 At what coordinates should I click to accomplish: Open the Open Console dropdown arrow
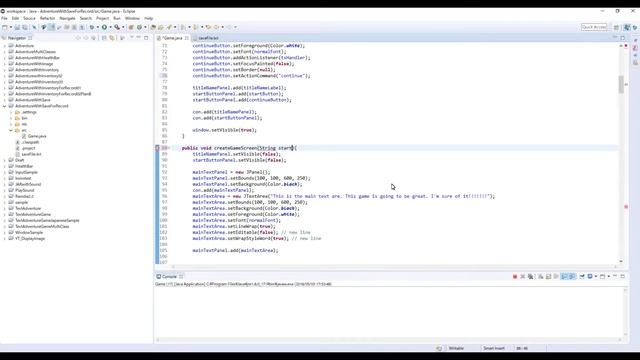[x=609, y=276]
